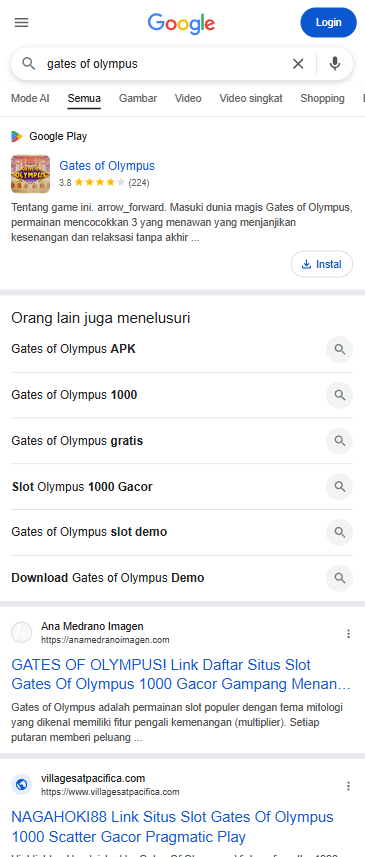Open the GATES OF OLYMPUS! Link Daftar result title
Image resolution: width=365 pixels, height=857 pixels.
coord(181,674)
